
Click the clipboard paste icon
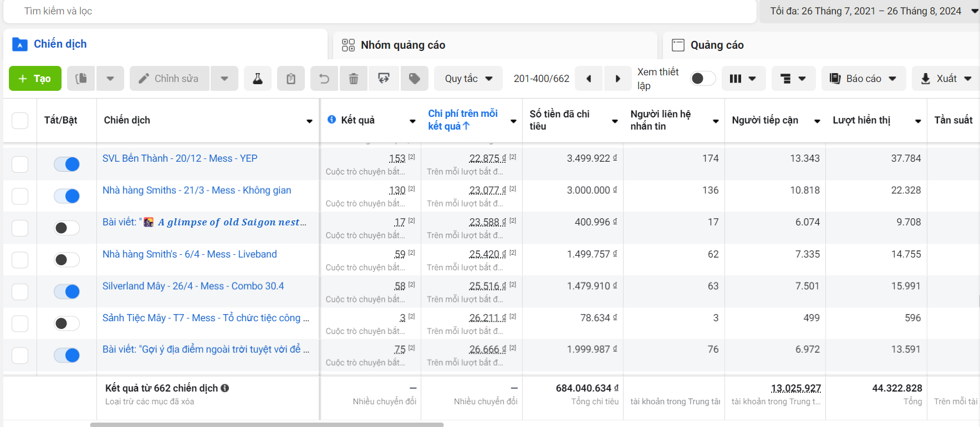pyautogui.click(x=291, y=79)
